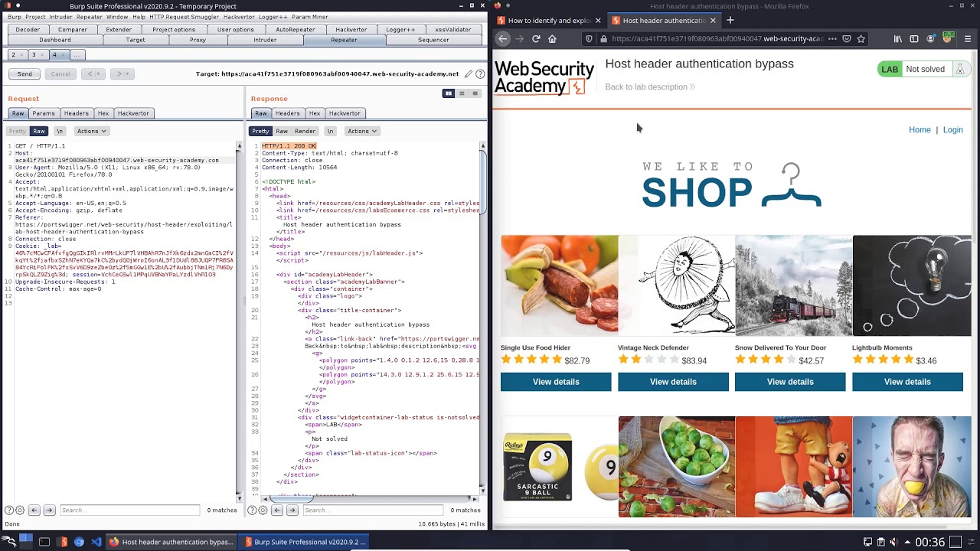980x551 pixels.
Task: Open Firefox account icon
Action: click(x=931, y=39)
